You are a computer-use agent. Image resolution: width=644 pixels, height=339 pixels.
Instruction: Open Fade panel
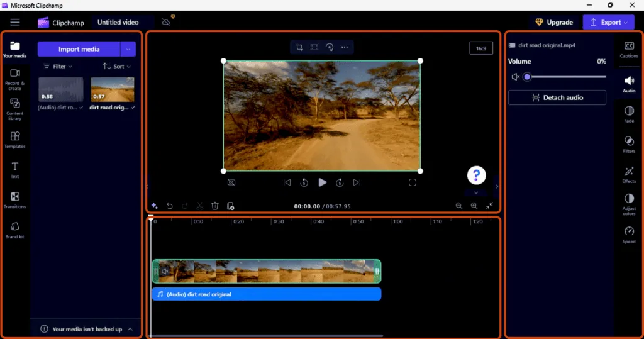[629, 114]
